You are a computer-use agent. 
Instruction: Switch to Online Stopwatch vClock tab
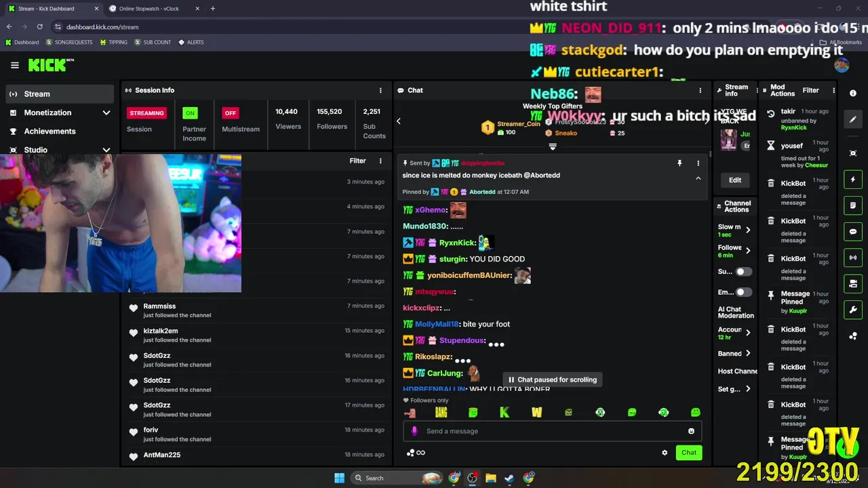(155, 9)
